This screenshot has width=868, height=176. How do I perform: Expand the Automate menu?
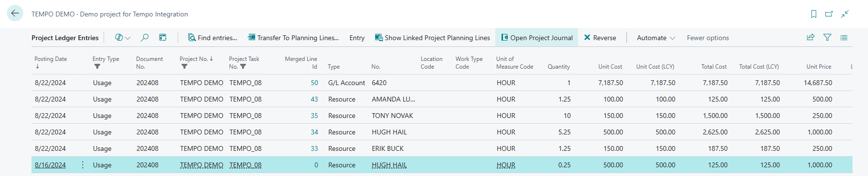pyautogui.click(x=656, y=38)
